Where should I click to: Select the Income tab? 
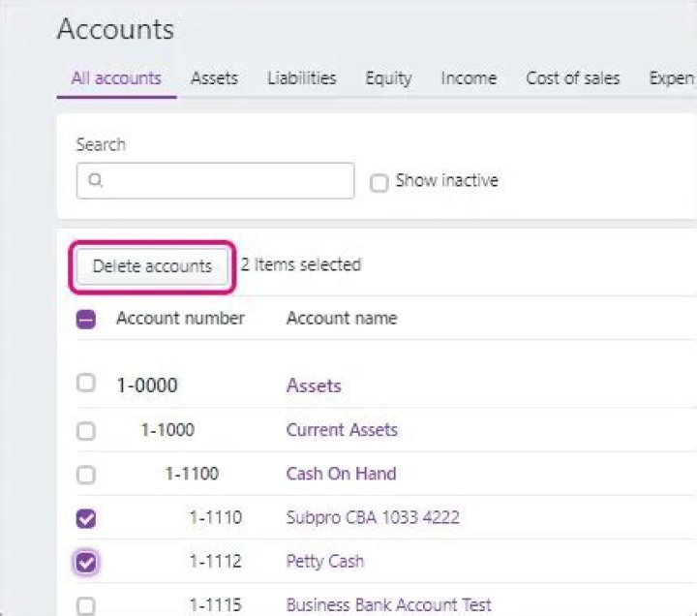point(469,78)
